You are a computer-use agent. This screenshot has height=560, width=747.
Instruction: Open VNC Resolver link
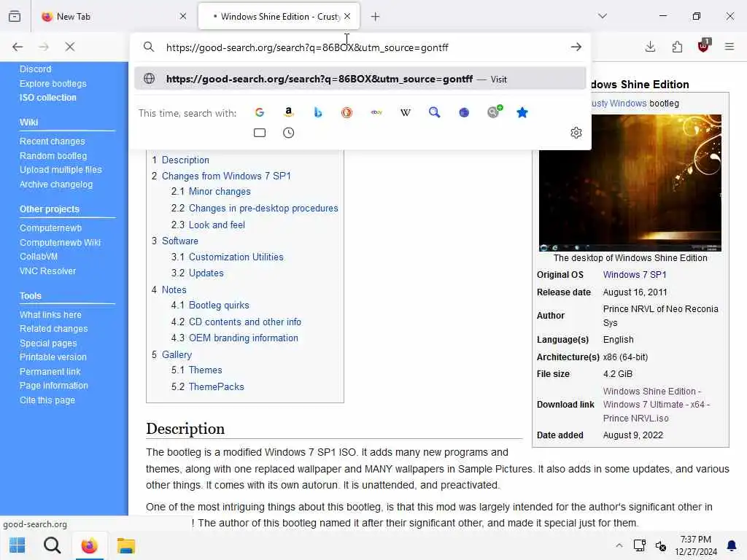point(47,271)
